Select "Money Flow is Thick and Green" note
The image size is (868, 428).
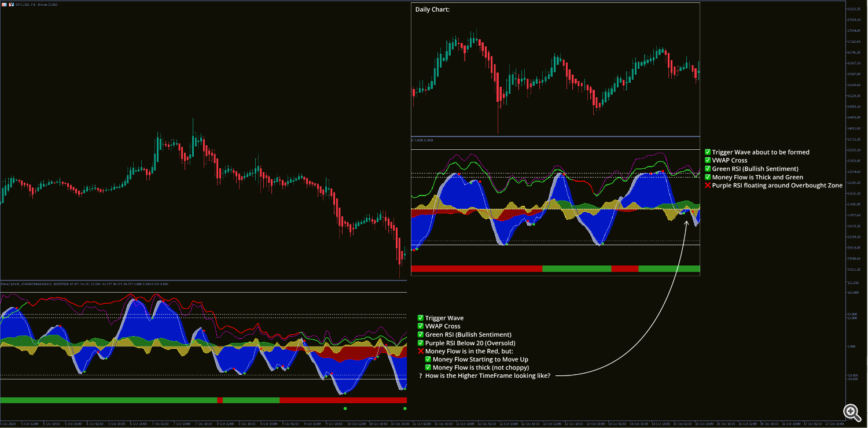[757, 177]
